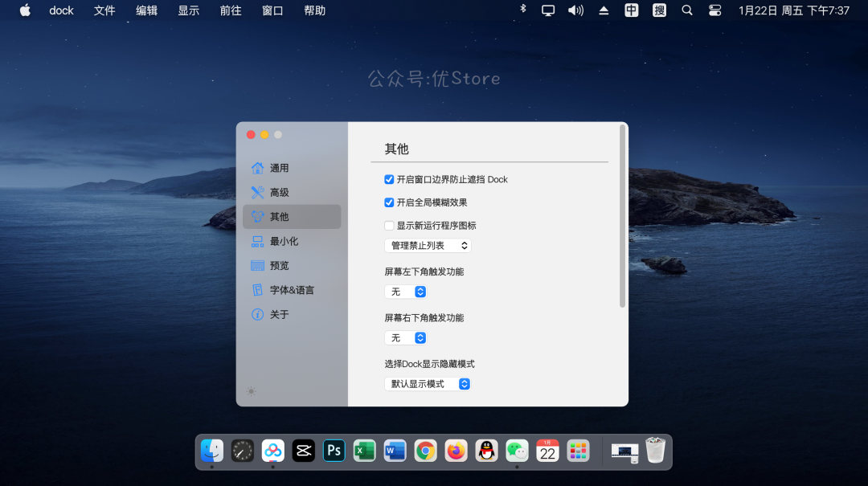The height and width of the screenshot is (486, 868).
Task: Open WeChat in the dock
Action: 517,451
